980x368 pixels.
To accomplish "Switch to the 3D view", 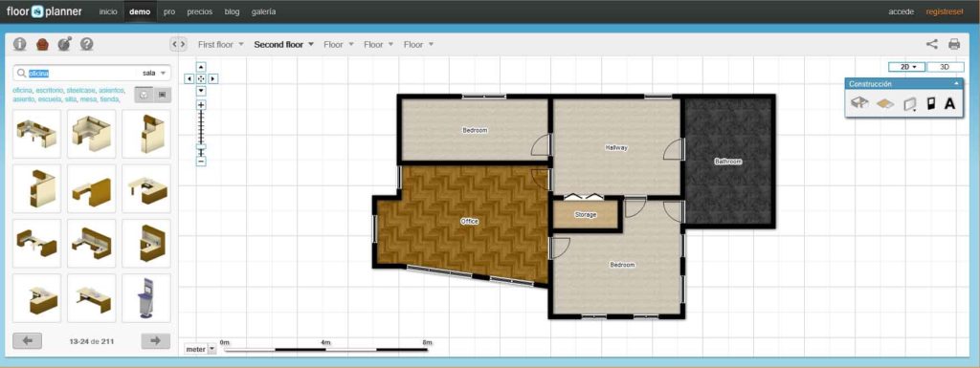I will [945, 67].
